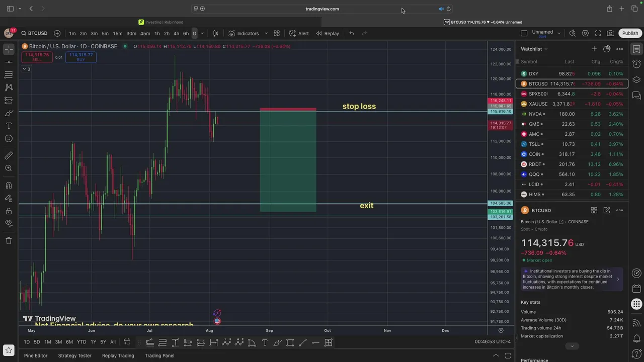Toggle stay in drawing mode
The height and width of the screenshot is (362, 644).
click(x=9, y=198)
